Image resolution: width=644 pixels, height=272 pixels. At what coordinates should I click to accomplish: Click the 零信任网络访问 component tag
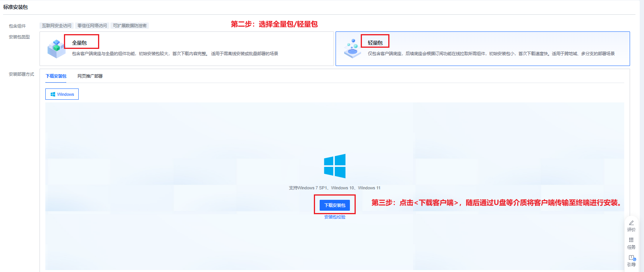pos(92,26)
